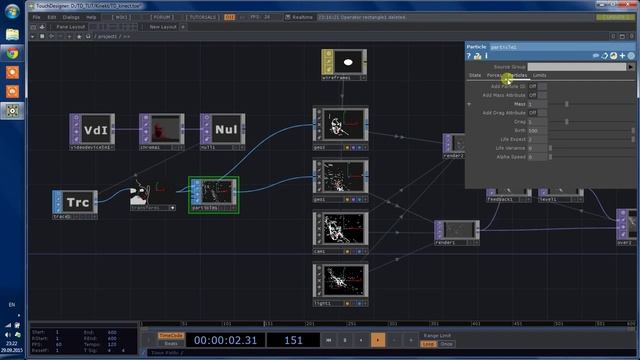The width and height of the screenshot is (640, 360).
Task: Open the TUTORIALS link
Action: point(203,17)
